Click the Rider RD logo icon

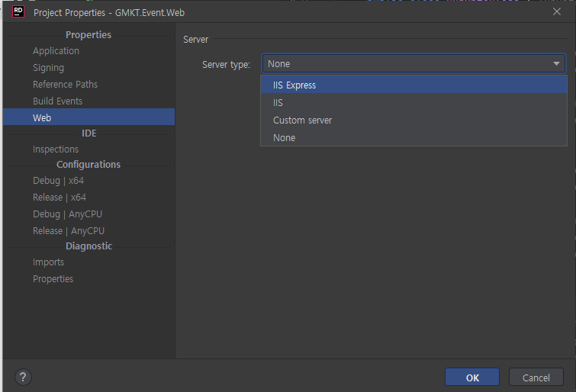tap(18, 11)
